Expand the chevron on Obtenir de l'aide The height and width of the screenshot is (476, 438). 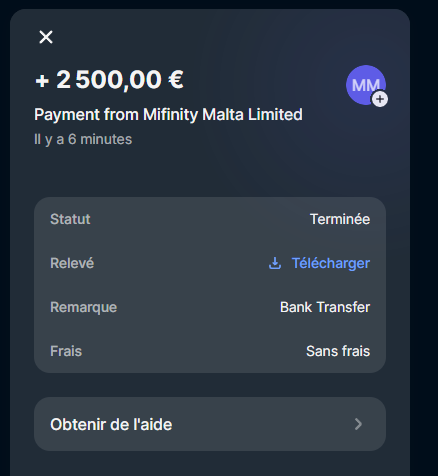coord(358,424)
